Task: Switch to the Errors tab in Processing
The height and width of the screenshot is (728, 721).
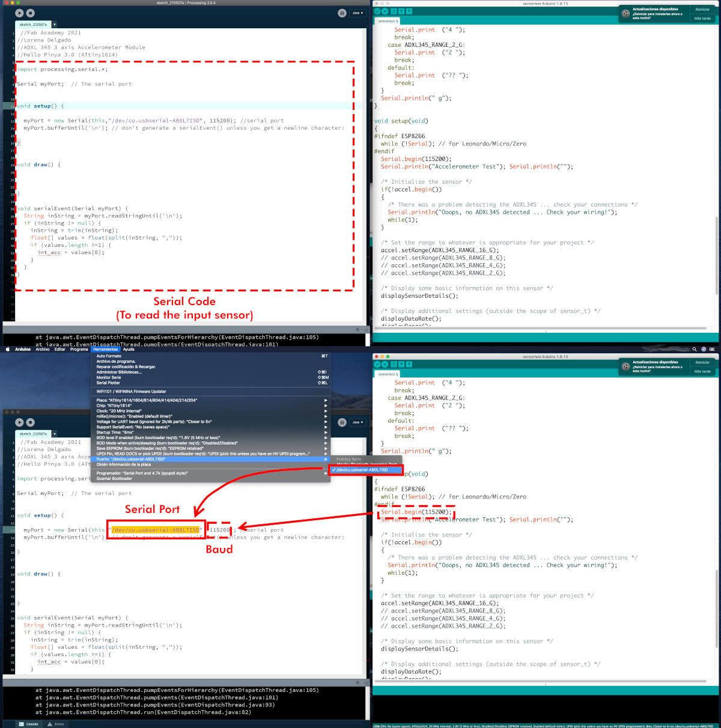Action: click(55, 724)
